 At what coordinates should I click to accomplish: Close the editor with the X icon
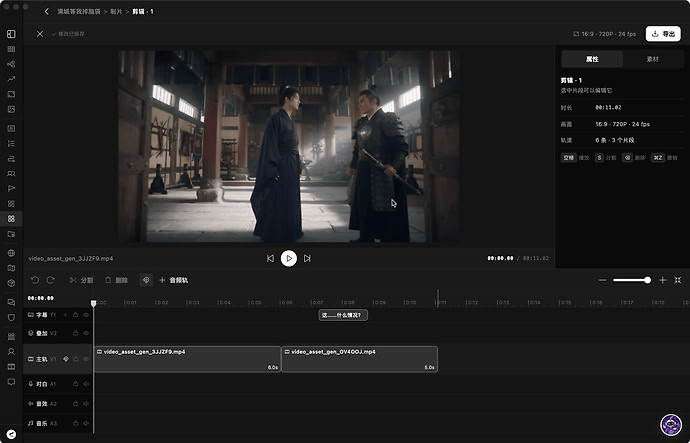point(40,34)
